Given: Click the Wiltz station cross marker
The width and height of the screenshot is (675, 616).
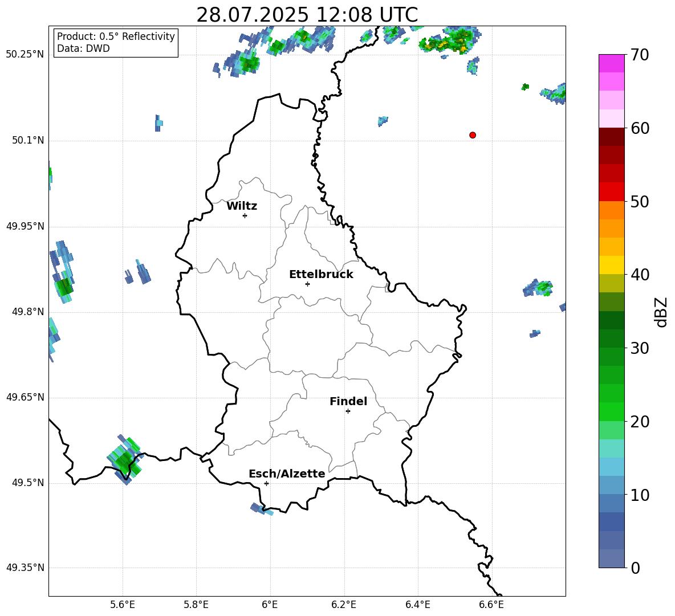Looking at the screenshot, I should tap(245, 215).
